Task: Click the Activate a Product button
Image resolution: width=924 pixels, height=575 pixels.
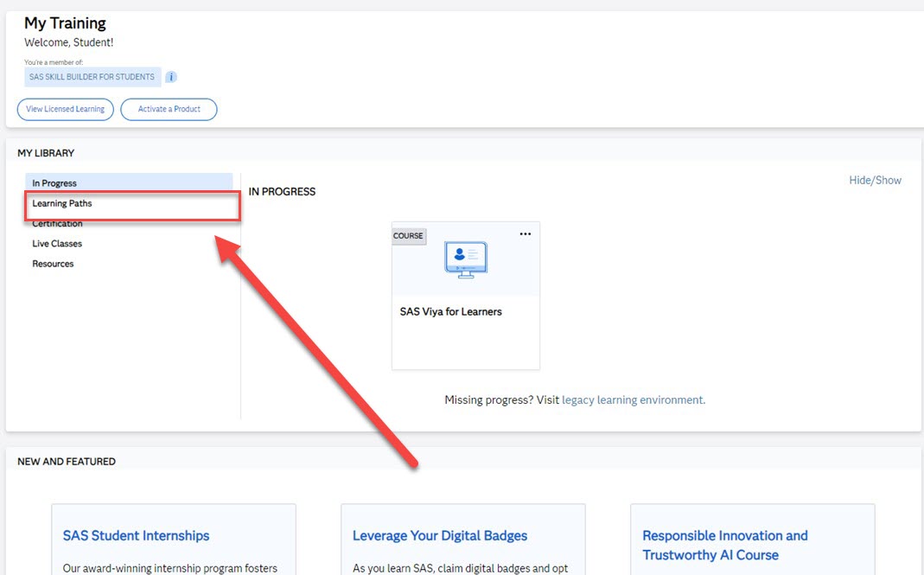Action: 169,109
